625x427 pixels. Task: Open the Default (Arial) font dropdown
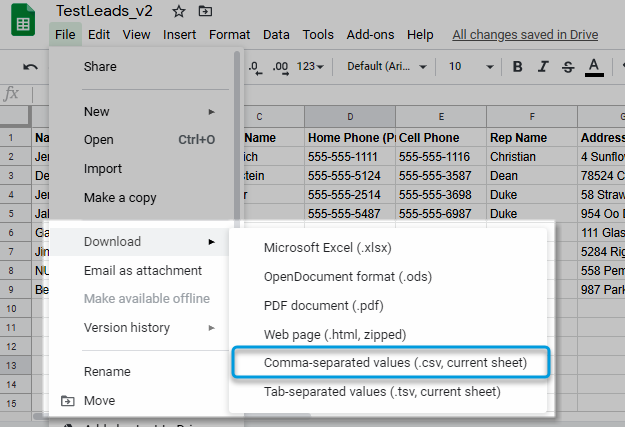[387, 66]
